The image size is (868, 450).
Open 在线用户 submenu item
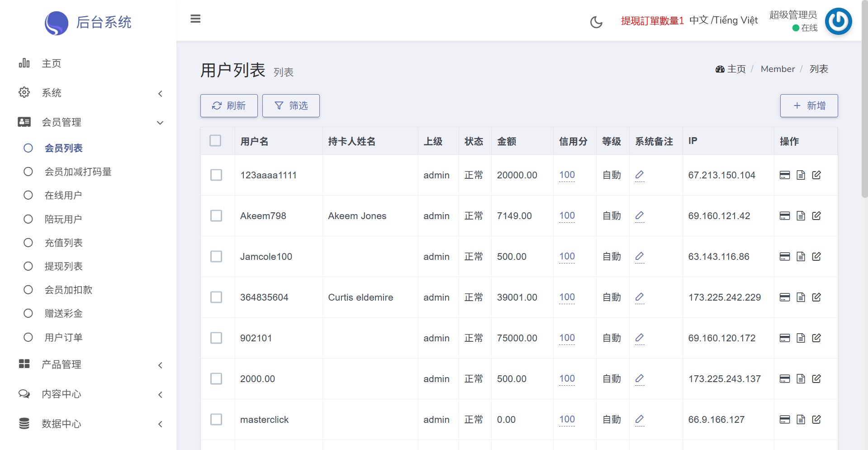(63, 196)
